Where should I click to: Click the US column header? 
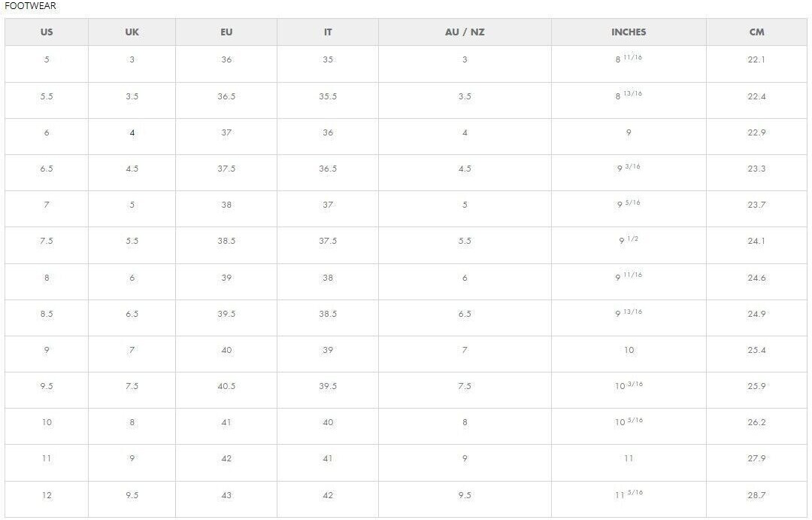[x=47, y=32]
